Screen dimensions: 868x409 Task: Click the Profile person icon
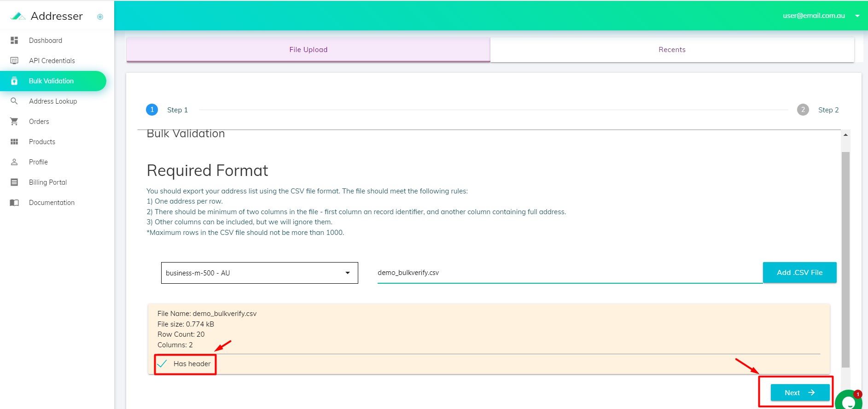14,162
